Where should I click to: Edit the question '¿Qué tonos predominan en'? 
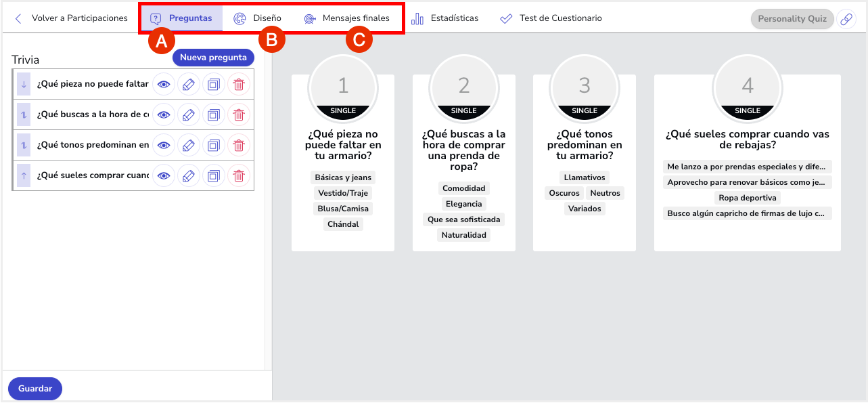[189, 145]
